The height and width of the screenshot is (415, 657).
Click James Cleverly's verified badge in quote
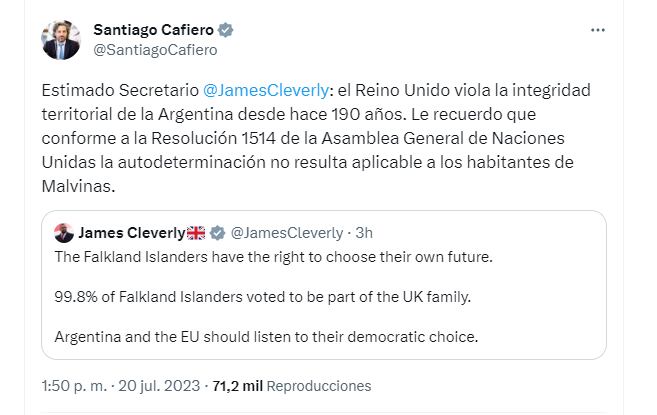217,233
